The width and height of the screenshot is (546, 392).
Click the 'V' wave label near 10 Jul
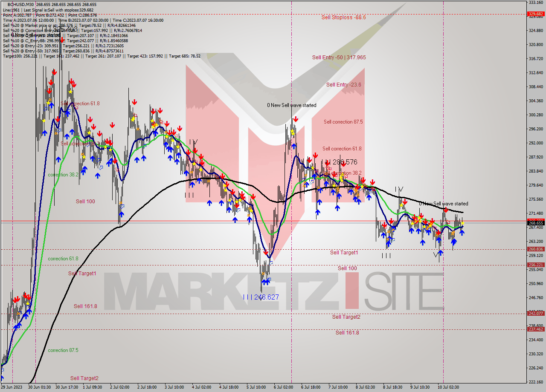click(435, 255)
